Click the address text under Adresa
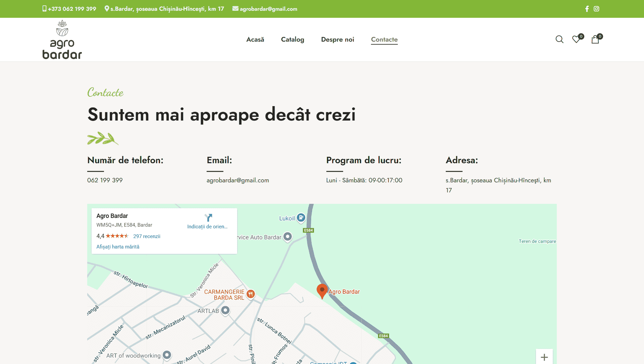This screenshot has height=364, width=644. [498, 185]
